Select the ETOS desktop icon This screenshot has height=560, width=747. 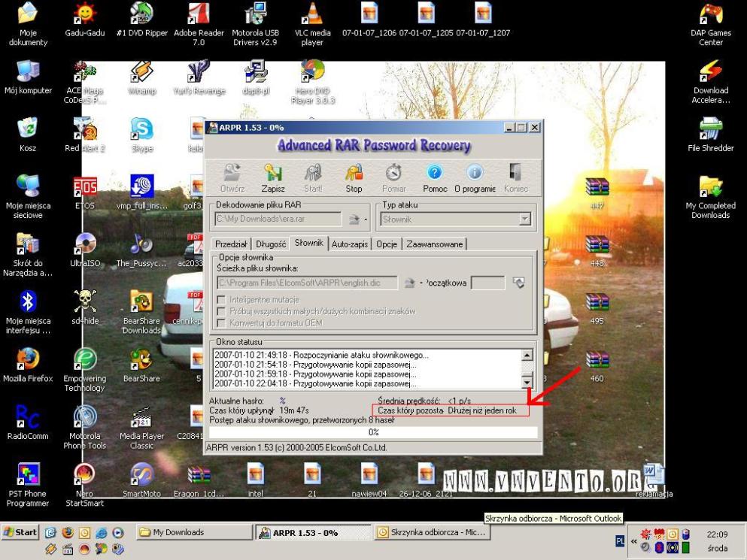(x=85, y=186)
